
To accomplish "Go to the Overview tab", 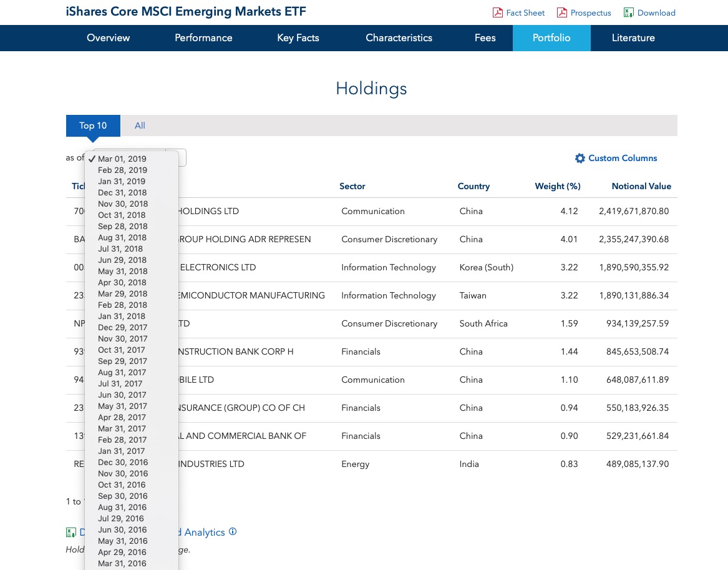I will (x=108, y=38).
